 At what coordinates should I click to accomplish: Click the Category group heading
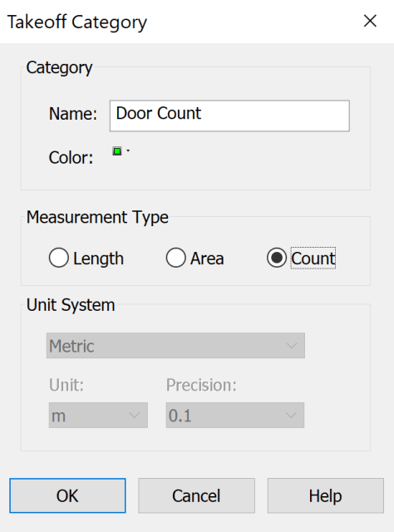pos(59,68)
